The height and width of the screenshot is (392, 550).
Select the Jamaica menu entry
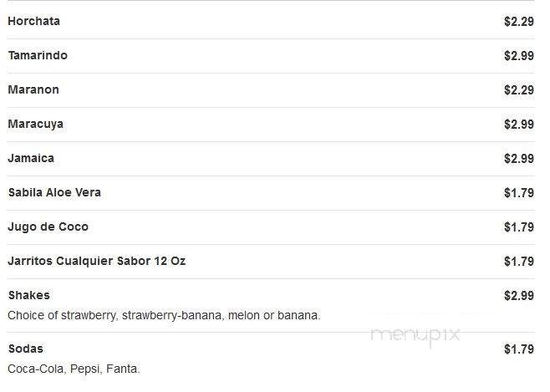pos(31,159)
